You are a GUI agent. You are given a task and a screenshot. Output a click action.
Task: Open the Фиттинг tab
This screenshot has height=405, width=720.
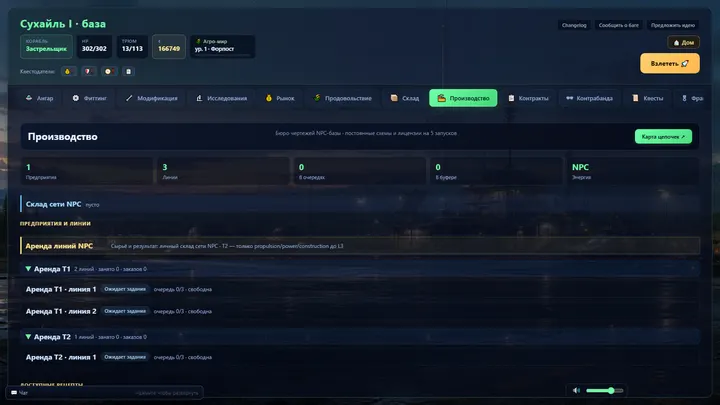(x=90, y=98)
